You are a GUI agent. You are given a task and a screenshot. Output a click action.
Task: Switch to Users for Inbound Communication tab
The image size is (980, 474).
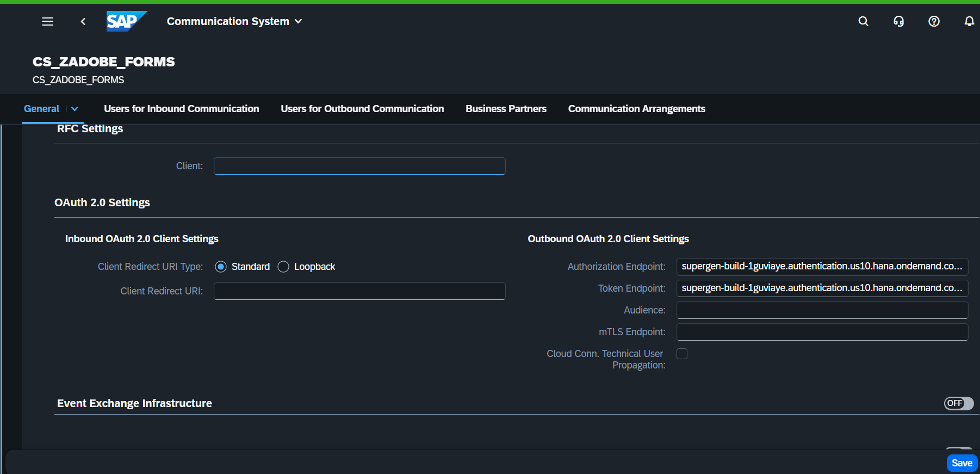point(181,109)
